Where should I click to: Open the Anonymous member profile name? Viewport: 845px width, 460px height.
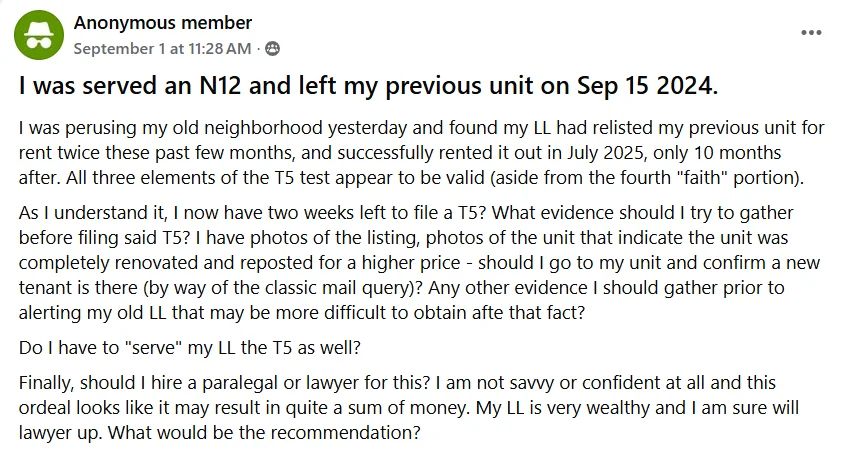pos(163,23)
